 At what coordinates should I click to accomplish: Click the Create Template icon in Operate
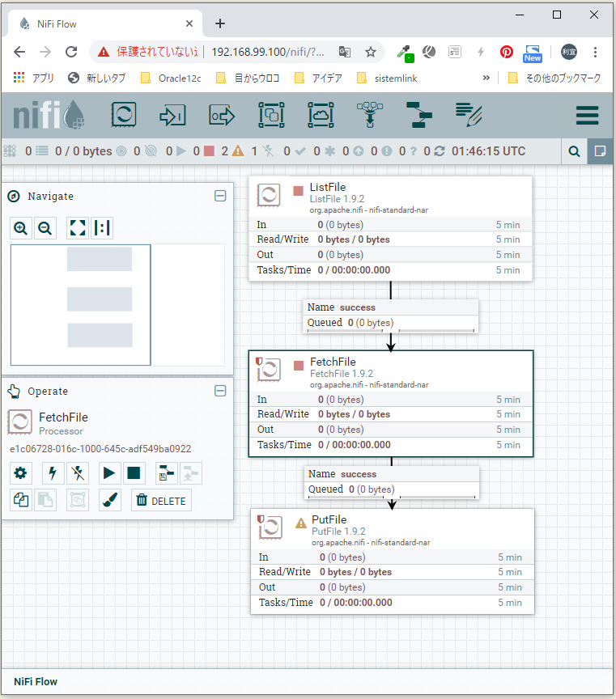(x=167, y=473)
